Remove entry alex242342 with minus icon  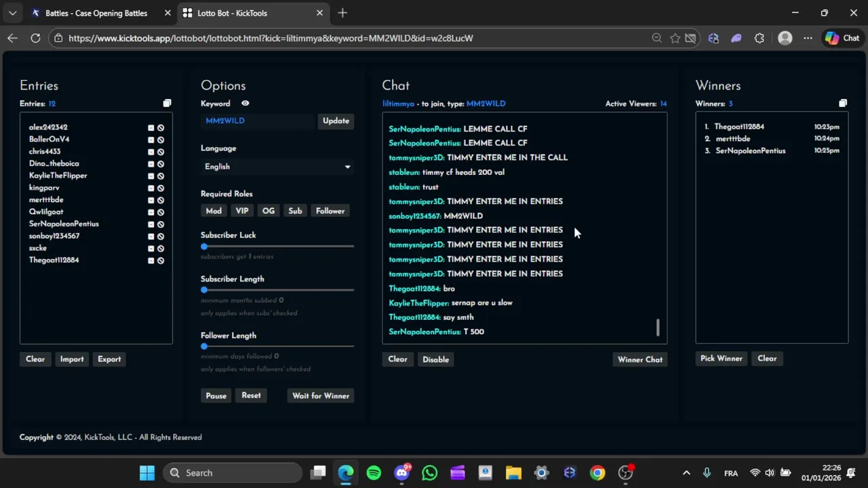point(151,127)
